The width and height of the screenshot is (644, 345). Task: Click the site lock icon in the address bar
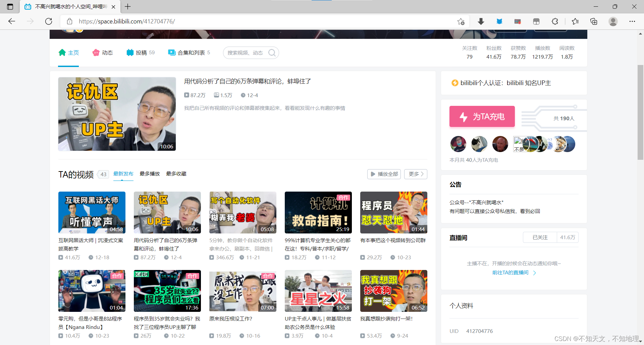(70, 21)
